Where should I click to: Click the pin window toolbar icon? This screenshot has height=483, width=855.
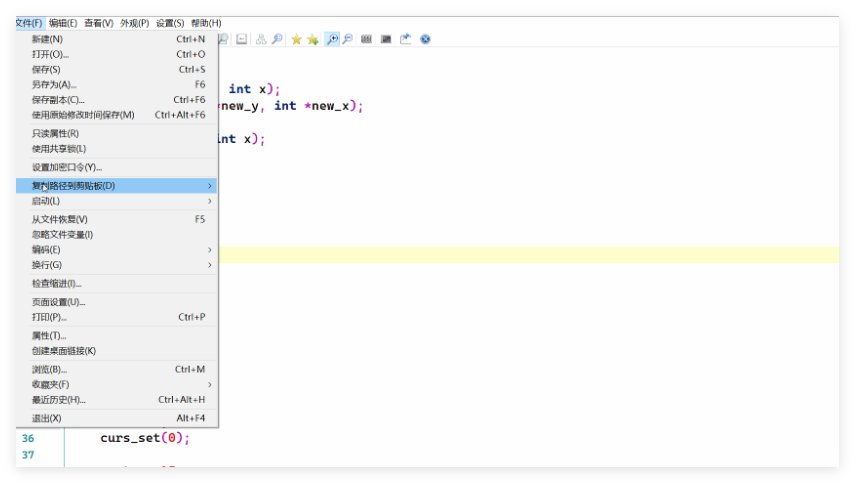[x=405, y=39]
